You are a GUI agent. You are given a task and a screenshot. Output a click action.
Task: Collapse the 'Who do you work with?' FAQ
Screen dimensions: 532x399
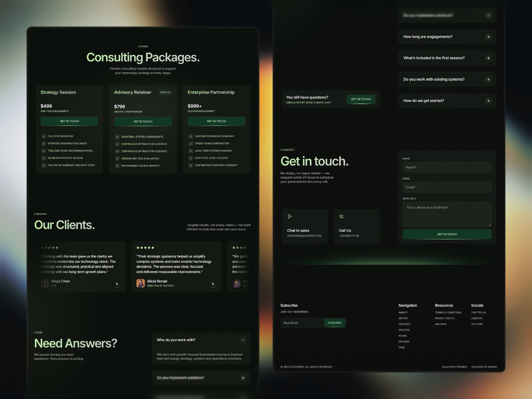tap(243, 340)
